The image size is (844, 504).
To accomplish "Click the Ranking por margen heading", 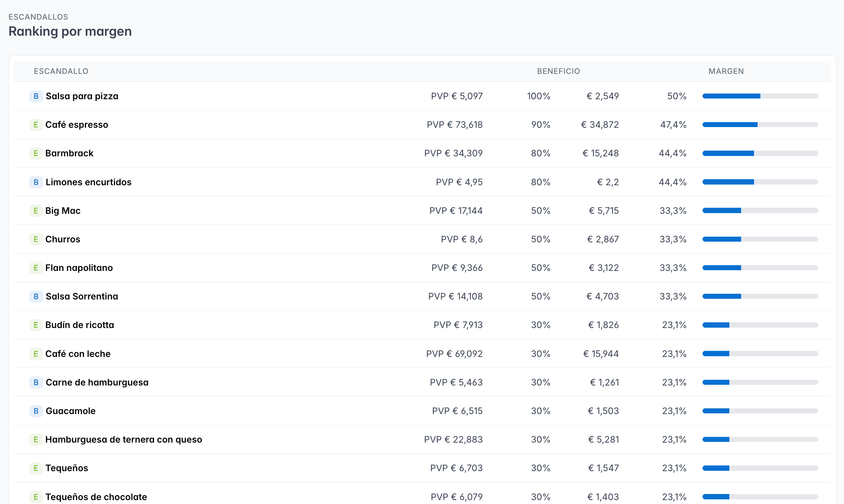I will [70, 31].
